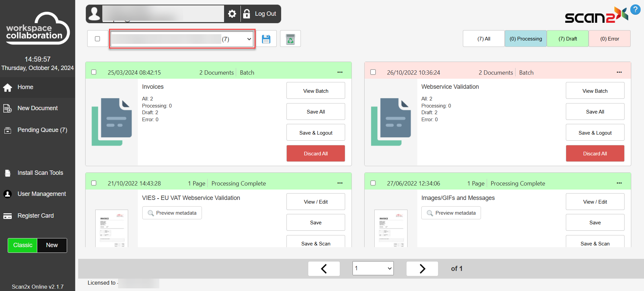Check the Invoices batch checkbox
Viewport: 644px width, 291px height.
94,72
